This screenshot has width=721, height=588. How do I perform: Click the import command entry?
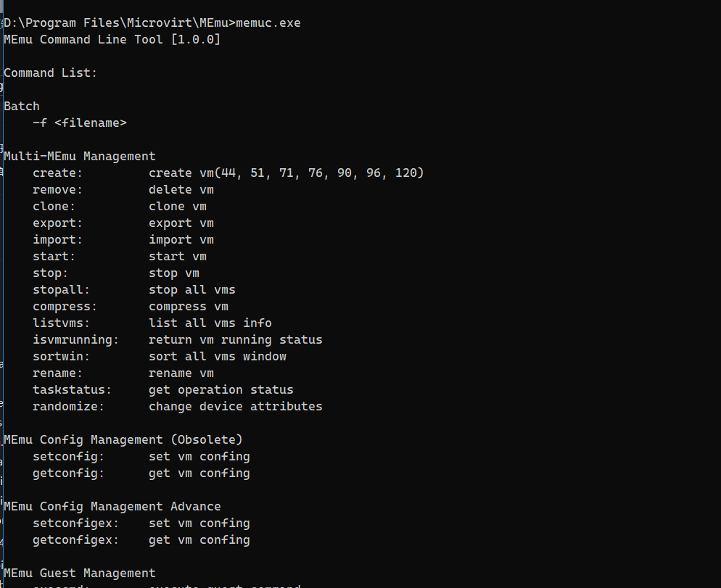pyautogui.click(x=58, y=239)
